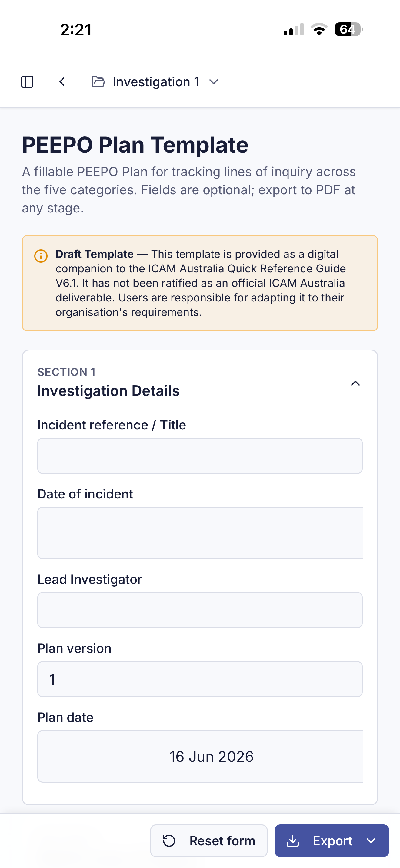Go back using the left chevron

pyautogui.click(x=62, y=81)
